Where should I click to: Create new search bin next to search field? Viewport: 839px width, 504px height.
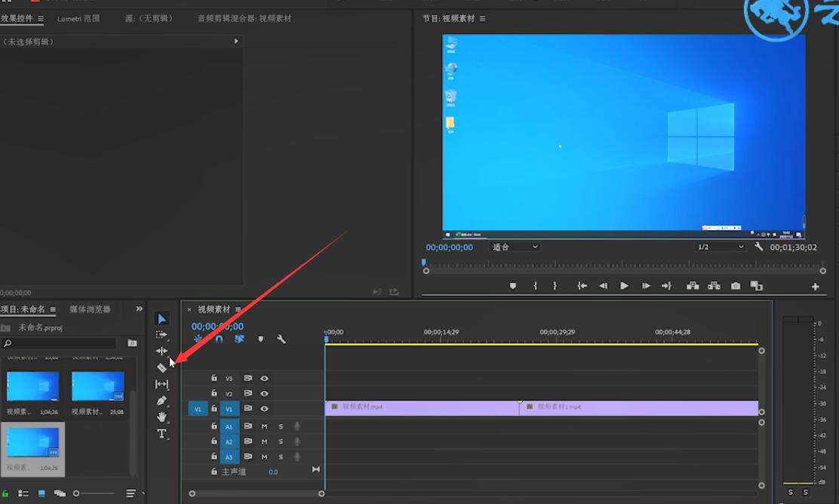click(131, 343)
